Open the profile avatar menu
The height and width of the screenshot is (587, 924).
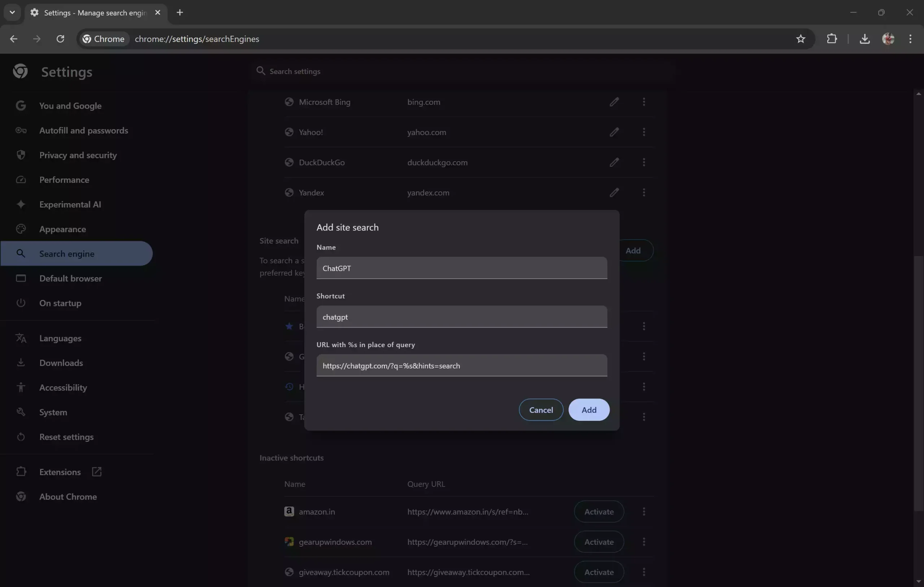(x=888, y=39)
